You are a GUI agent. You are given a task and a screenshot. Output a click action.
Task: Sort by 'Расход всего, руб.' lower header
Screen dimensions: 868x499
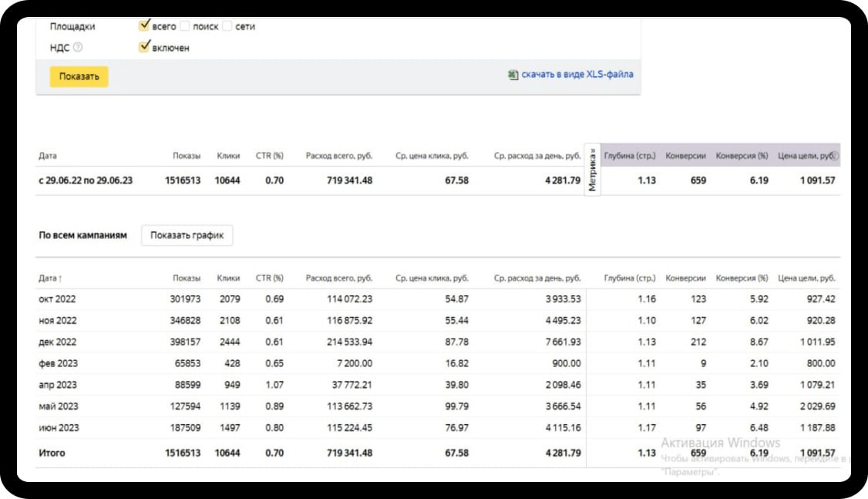338,278
